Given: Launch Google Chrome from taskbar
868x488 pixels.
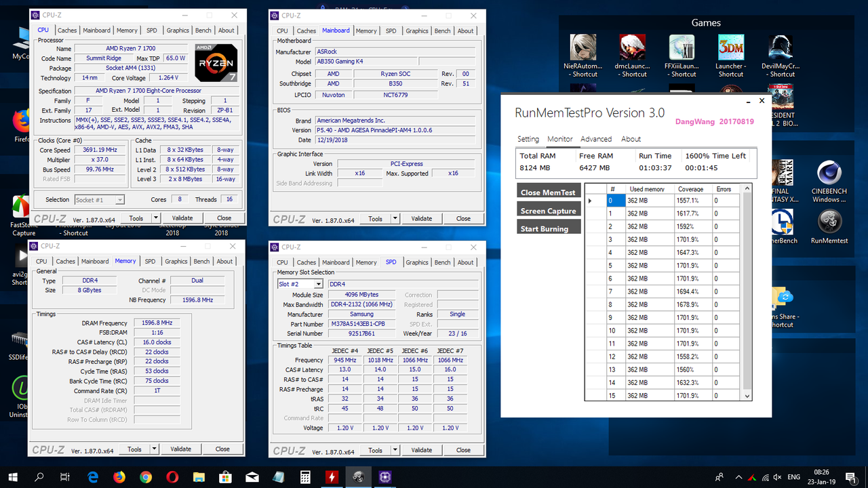Looking at the screenshot, I should coord(146,477).
